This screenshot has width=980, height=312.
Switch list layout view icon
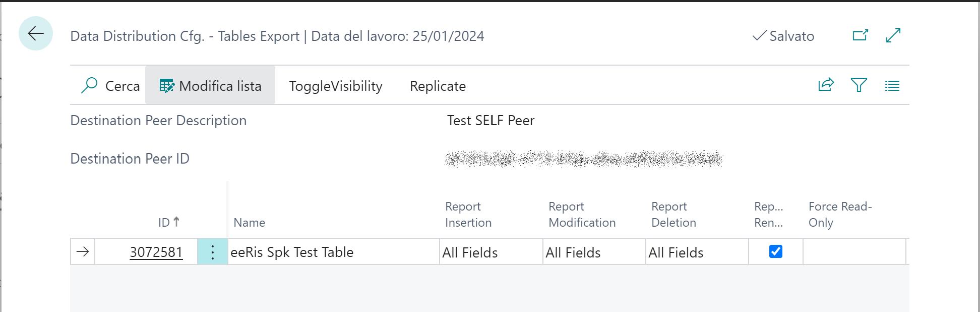pos(892,86)
